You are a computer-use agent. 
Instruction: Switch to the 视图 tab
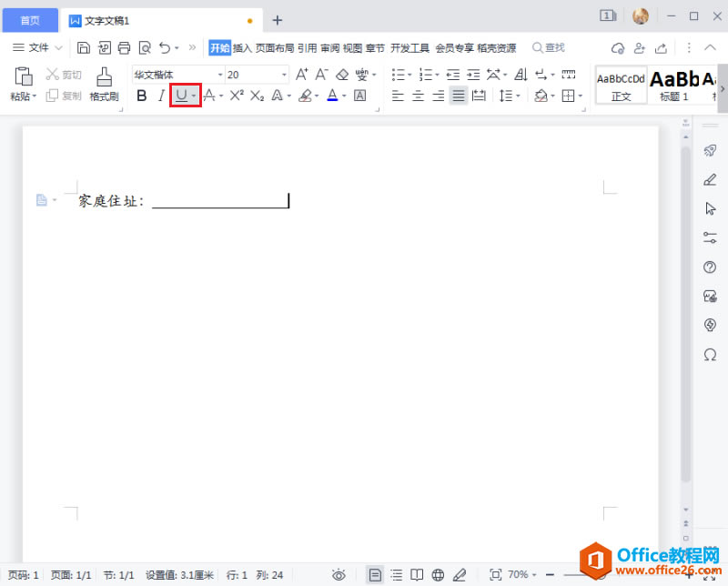[x=352, y=48]
